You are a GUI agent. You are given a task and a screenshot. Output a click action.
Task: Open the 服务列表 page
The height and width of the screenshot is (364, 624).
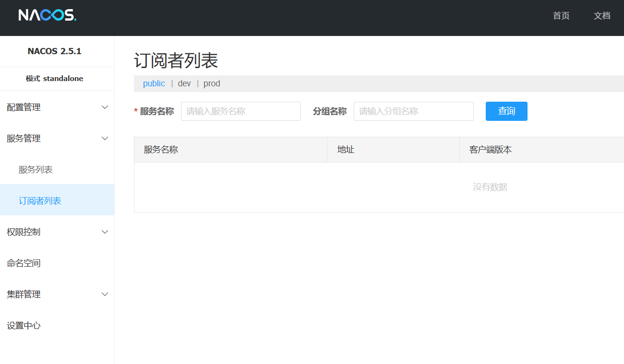pyautogui.click(x=36, y=169)
